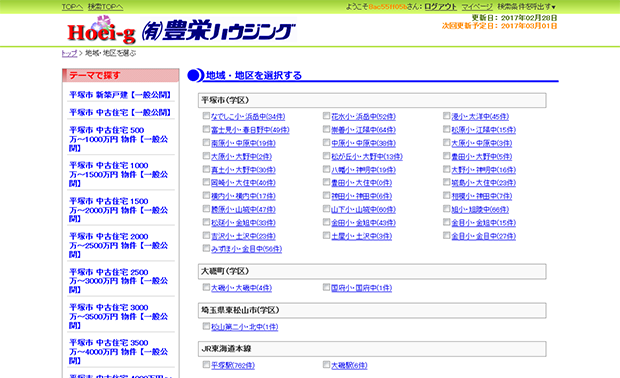Click 相模小・神田中(7件) link
The width and height of the screenshot is (620, 378).
coord(482,196)
